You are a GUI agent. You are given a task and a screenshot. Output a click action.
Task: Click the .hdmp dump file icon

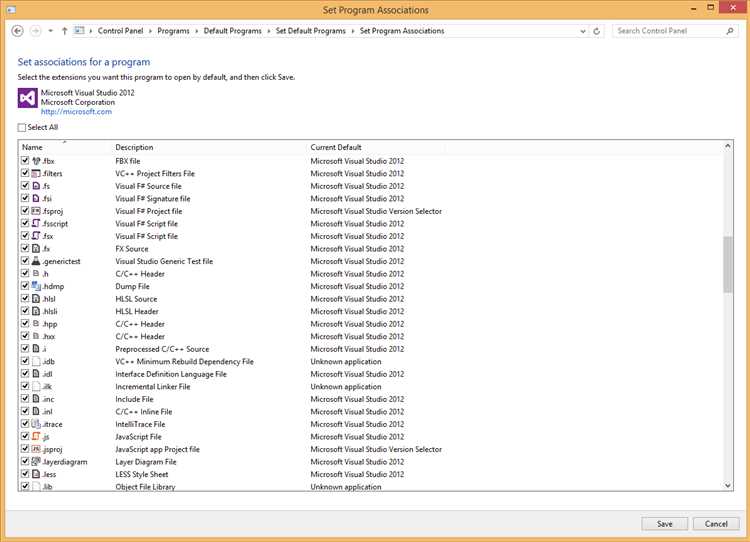pyautogui.click(x=36, y=286)
